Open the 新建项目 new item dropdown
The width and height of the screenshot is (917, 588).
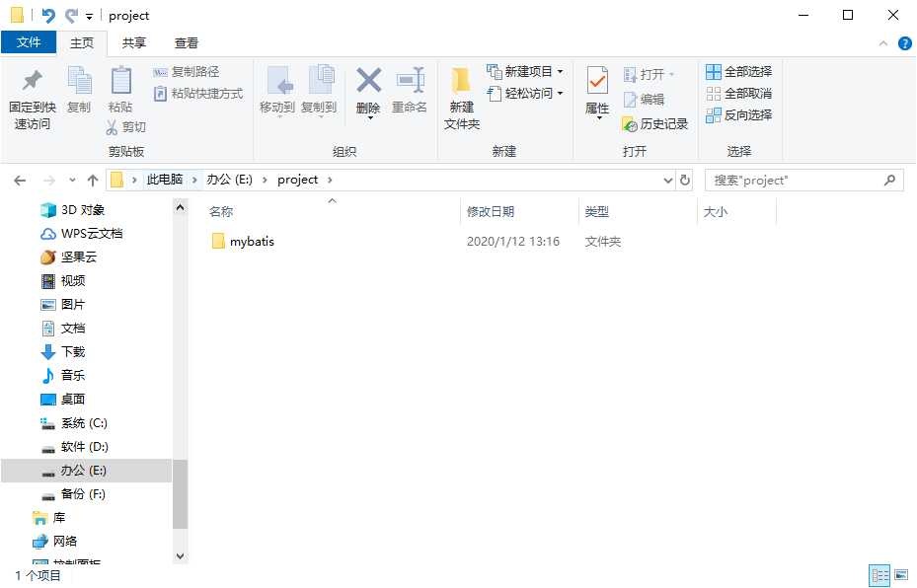524,71
